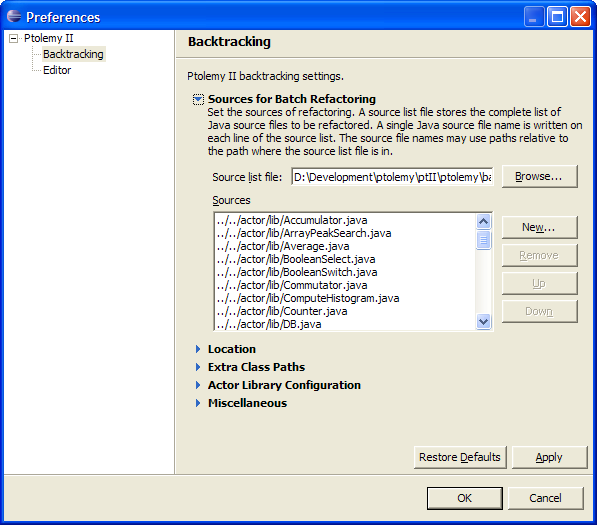The image size is (597, 525).
Task: Apply the backtracking settings
Action: (549, 457)
